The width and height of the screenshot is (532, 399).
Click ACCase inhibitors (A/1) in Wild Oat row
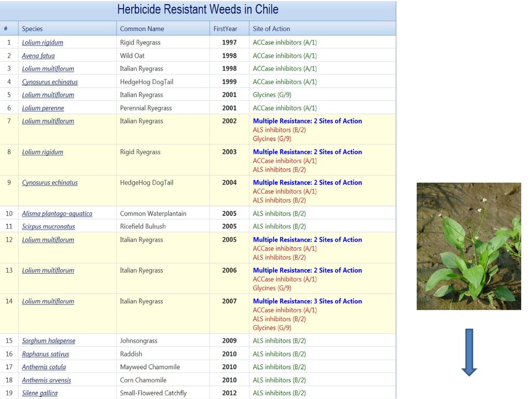tap(285, 56)
